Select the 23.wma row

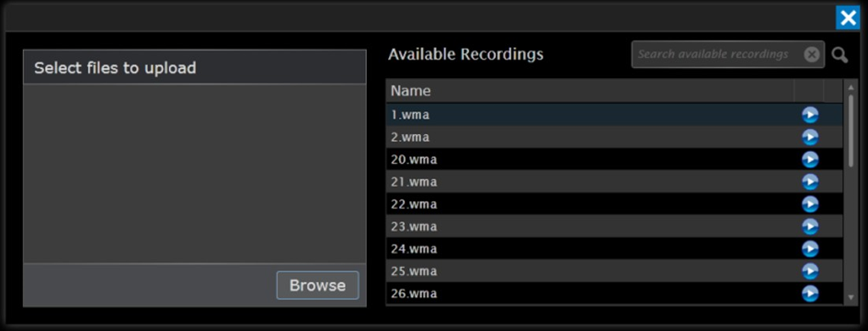click(x=614, y=227)
